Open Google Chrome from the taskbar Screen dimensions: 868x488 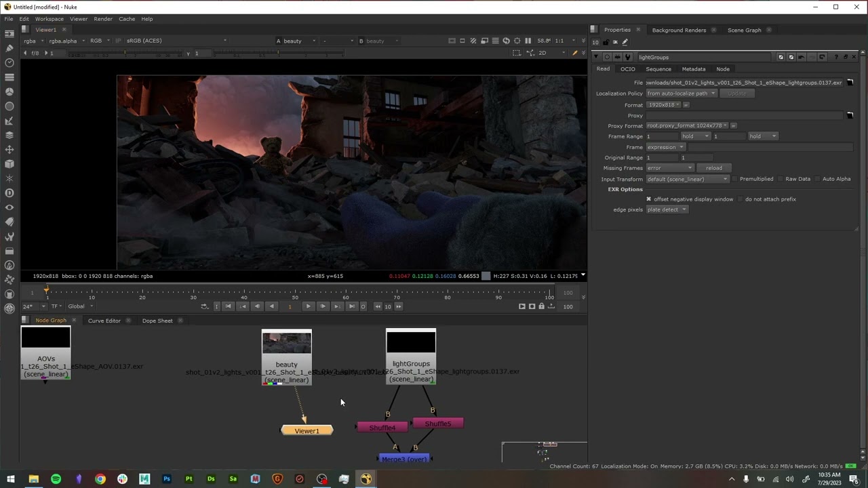(100, 479)
